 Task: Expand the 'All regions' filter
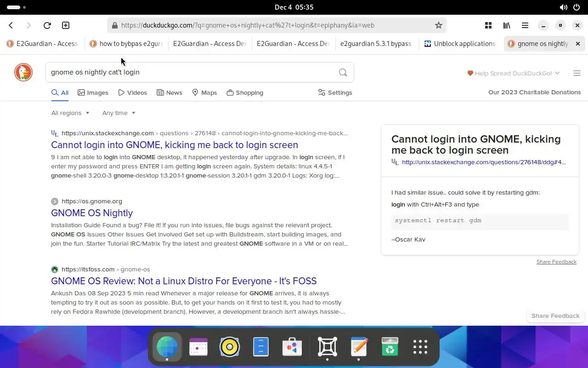click(70, 113)
